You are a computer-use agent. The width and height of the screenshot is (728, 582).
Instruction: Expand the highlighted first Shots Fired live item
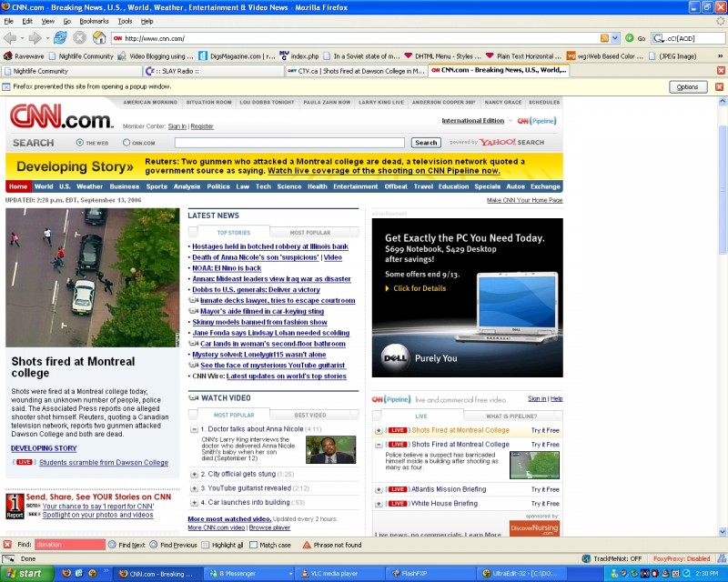point(379,431)
